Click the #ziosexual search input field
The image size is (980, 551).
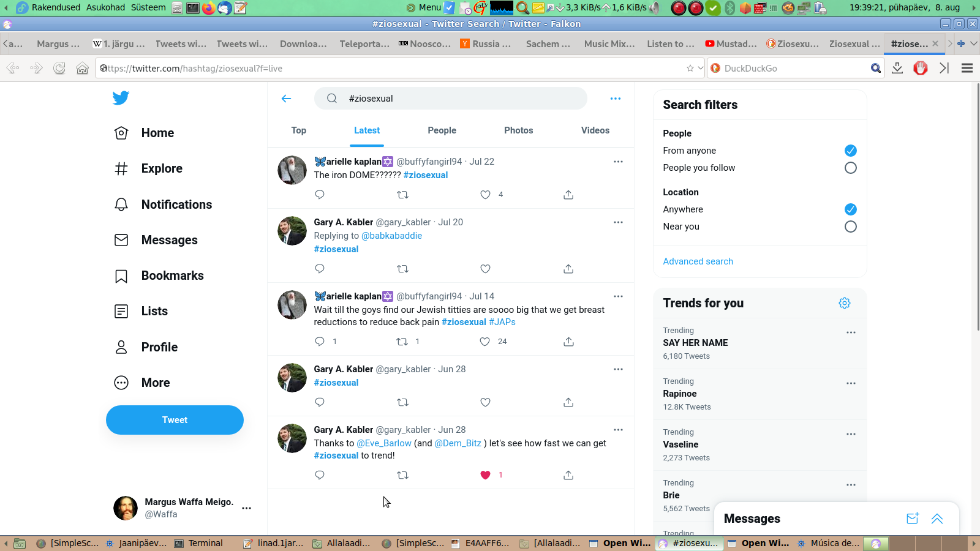451,99
